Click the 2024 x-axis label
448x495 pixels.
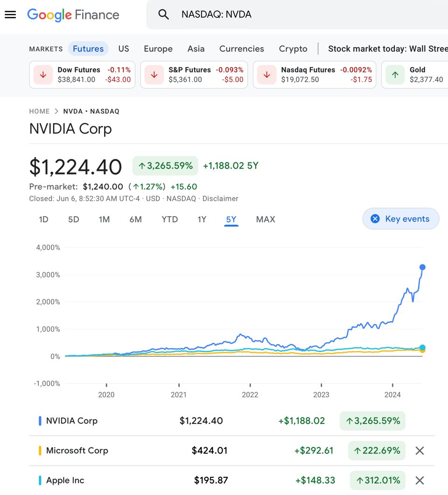coord(392,395)
